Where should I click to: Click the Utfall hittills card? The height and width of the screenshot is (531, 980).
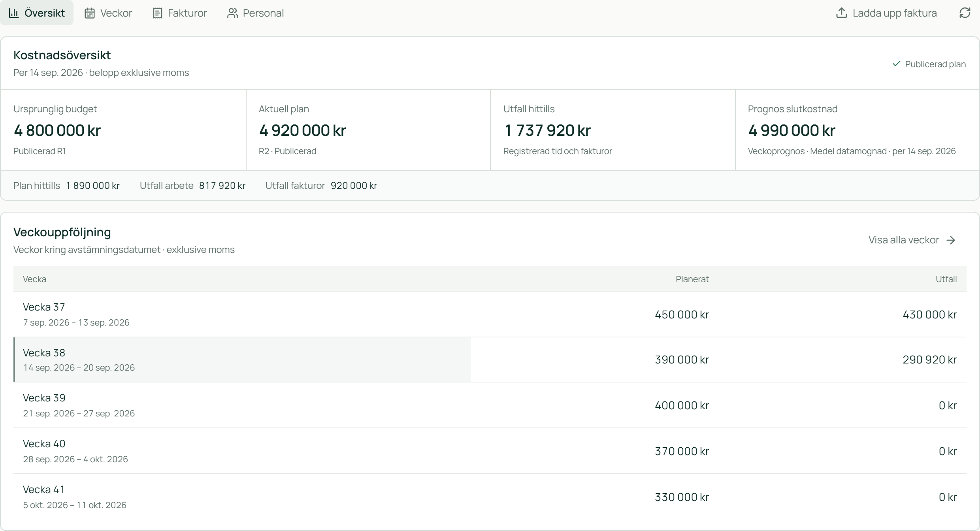pos(613,130)
